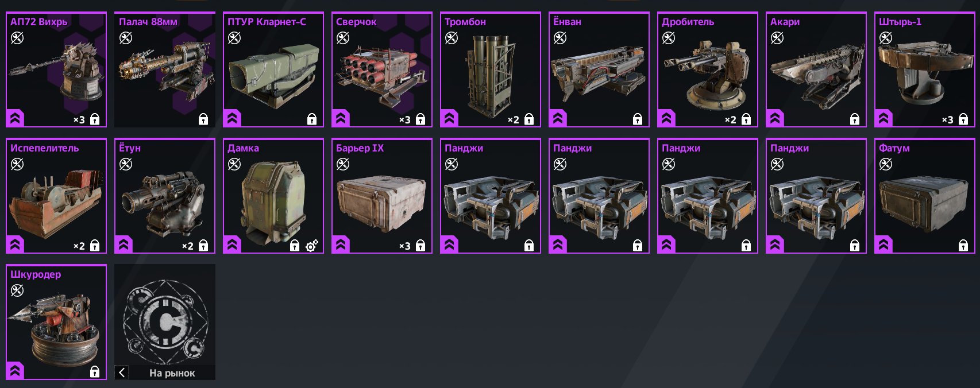Click crossed-wrench icon on АП72 Вихрь card
Viewport: 980px width, 388px height.
click(x=17, y=38)
